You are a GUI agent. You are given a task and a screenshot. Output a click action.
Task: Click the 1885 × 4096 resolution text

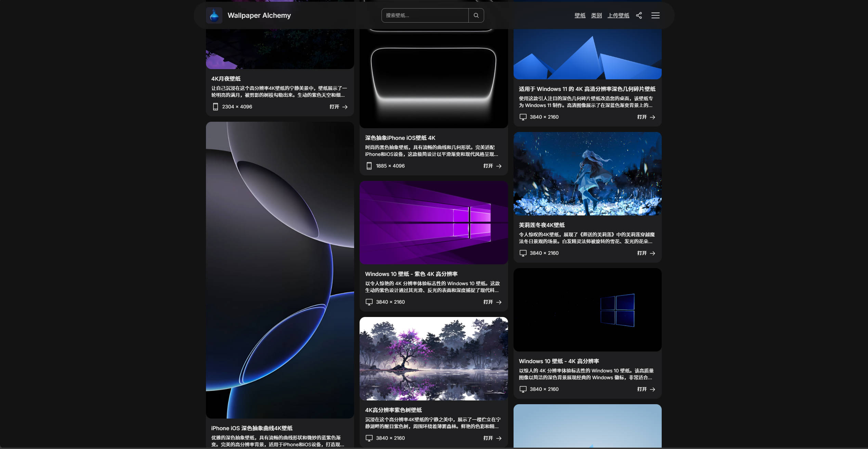(390, 166)
